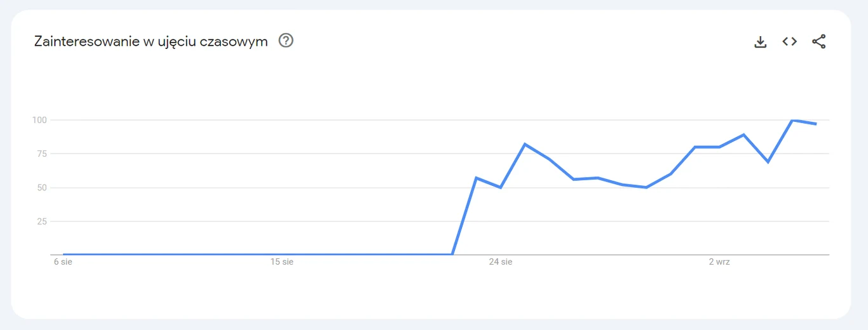Click the 75 value axis label
The width and height of the screenshot is (868, 330).
(43, 154)
